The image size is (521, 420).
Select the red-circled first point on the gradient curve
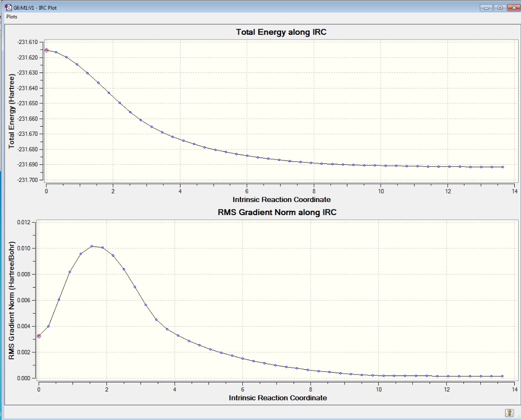coord(39,336)
